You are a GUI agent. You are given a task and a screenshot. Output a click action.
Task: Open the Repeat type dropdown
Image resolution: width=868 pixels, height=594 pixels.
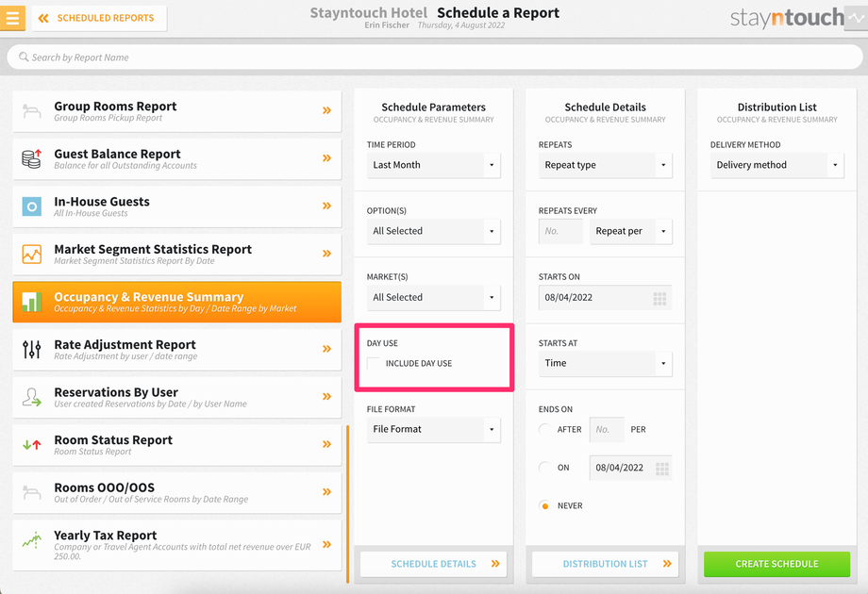click(605, 165)
